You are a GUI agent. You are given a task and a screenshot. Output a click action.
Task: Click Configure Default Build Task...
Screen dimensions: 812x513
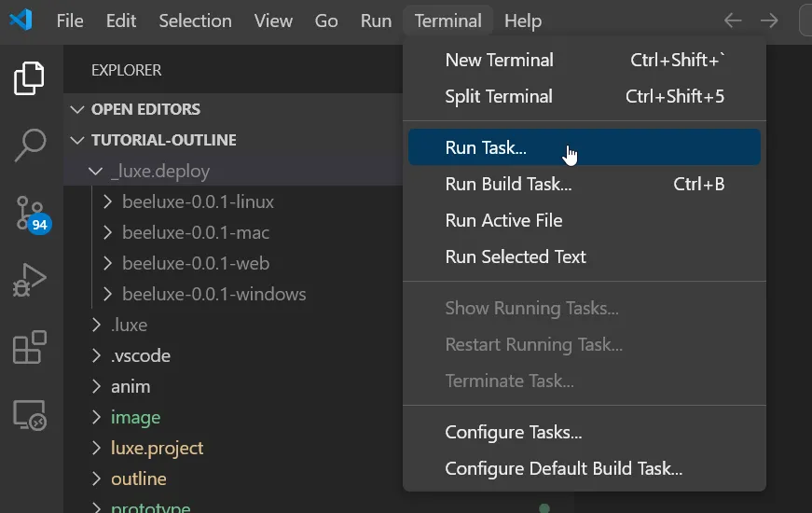tap(563, 468)
